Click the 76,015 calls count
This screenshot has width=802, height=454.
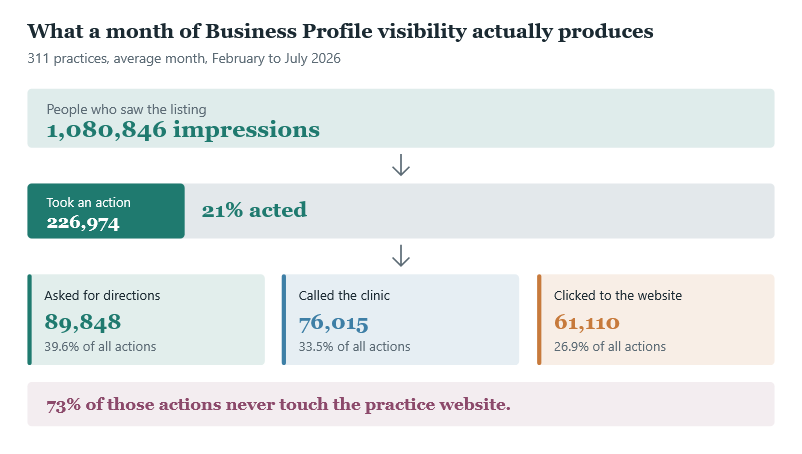pos(333,323)
